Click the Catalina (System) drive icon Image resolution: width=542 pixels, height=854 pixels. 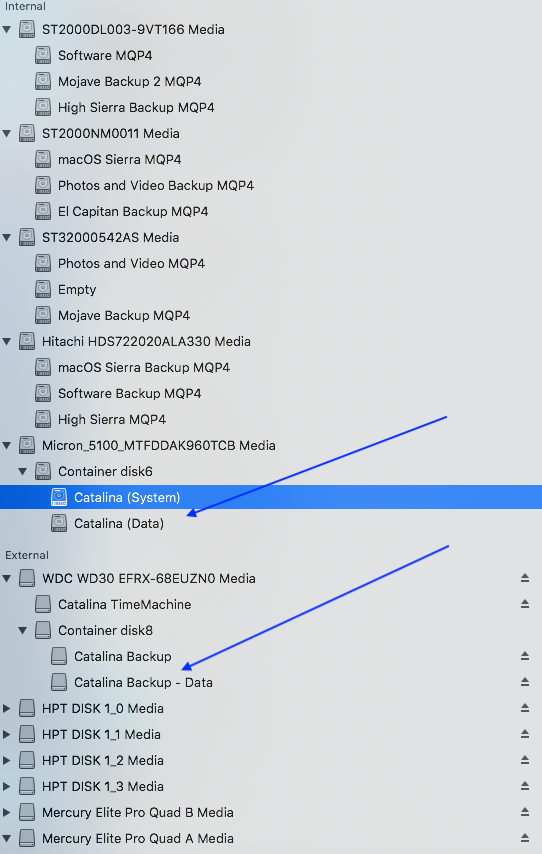[59, 497]
